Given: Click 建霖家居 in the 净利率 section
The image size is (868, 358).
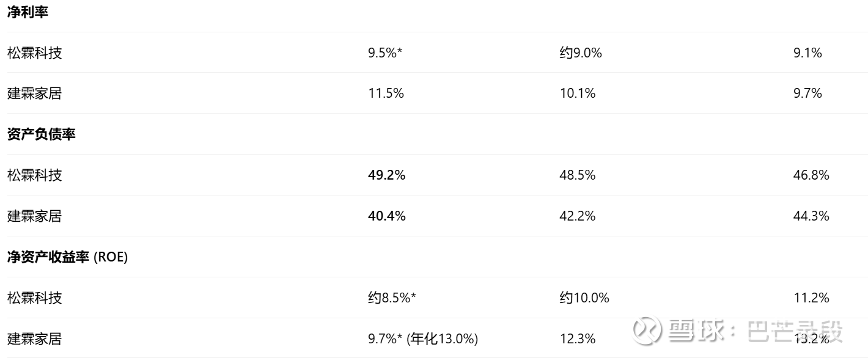Looking at the screenshot, I should pyautogui.click(x=35, y=93).
